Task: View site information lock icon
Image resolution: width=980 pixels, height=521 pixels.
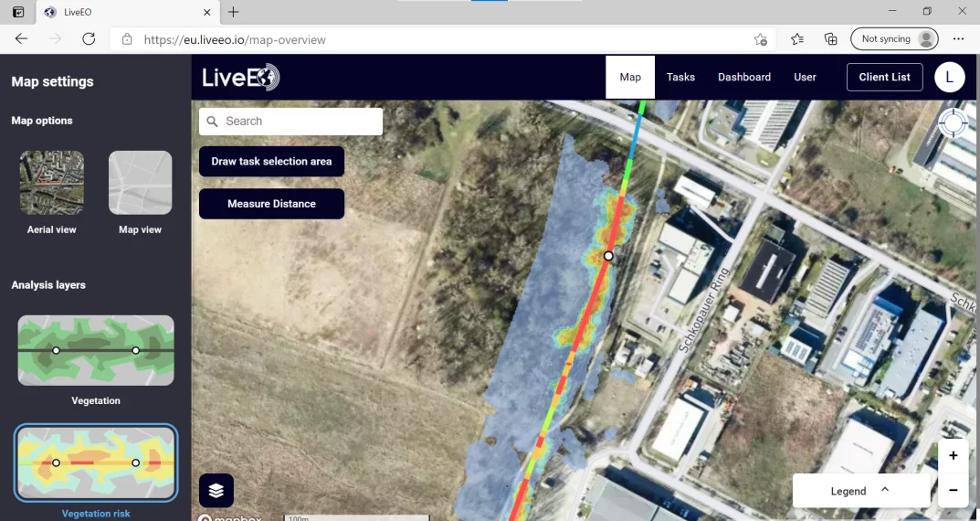Action: point(127,39)
